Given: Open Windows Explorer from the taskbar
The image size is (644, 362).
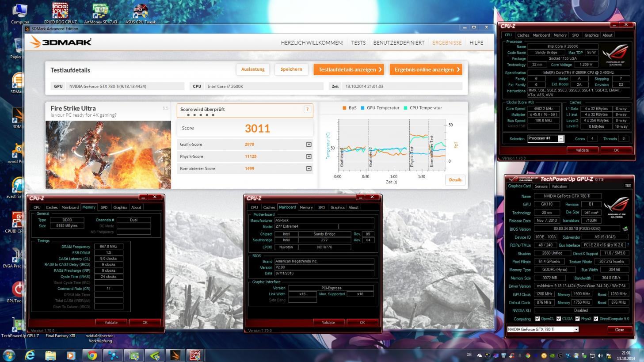Looking at the screenshot, I should [x=50, y=355].
